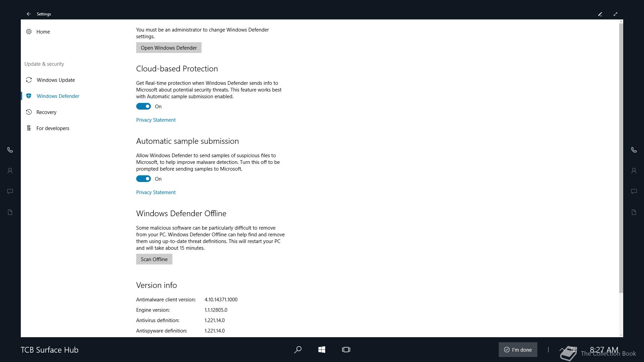644x362 pixels.
Task: Turn off Automatic sample submission toggle
Action: 144,179
